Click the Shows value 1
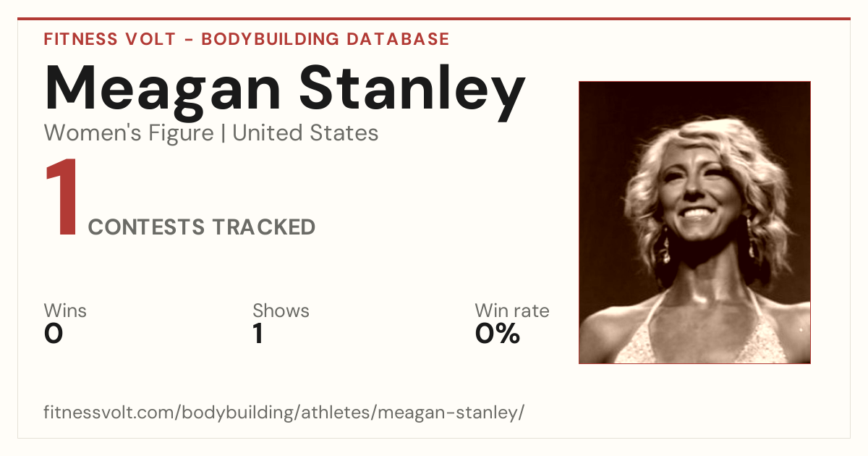868x456 pixels. pyautogui.click(x=258, y=334)
